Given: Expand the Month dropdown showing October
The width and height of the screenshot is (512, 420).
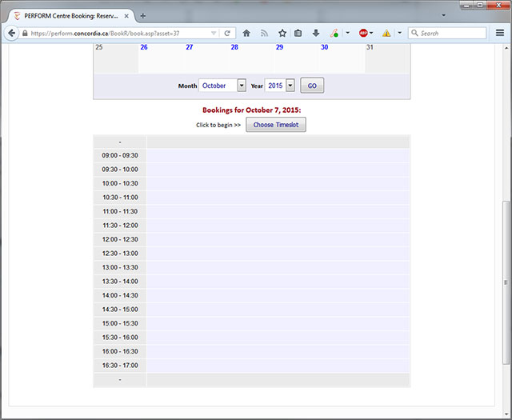Looking at the screenshot, I should (x=242, y=86).
